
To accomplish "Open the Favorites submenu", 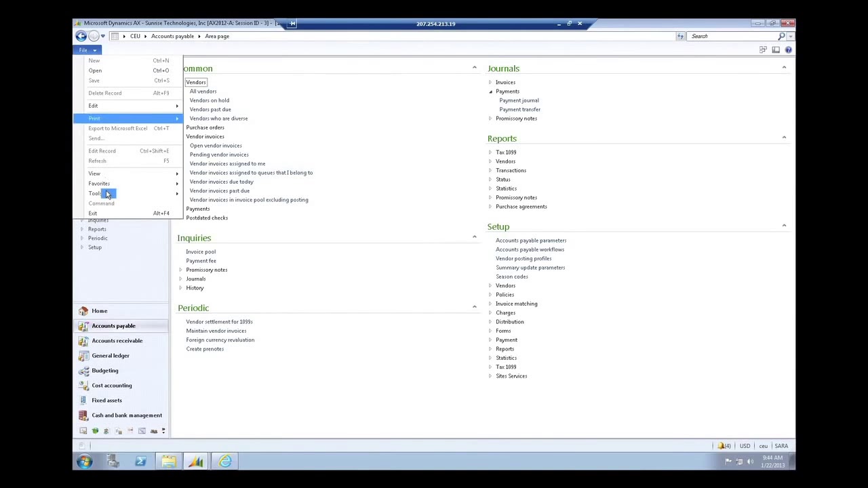I will 129,184.
